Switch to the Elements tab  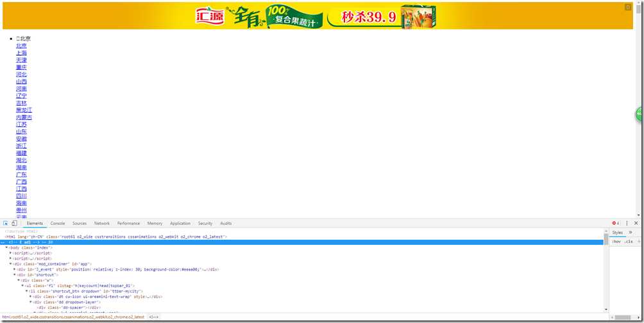click(x=35, y=223)
